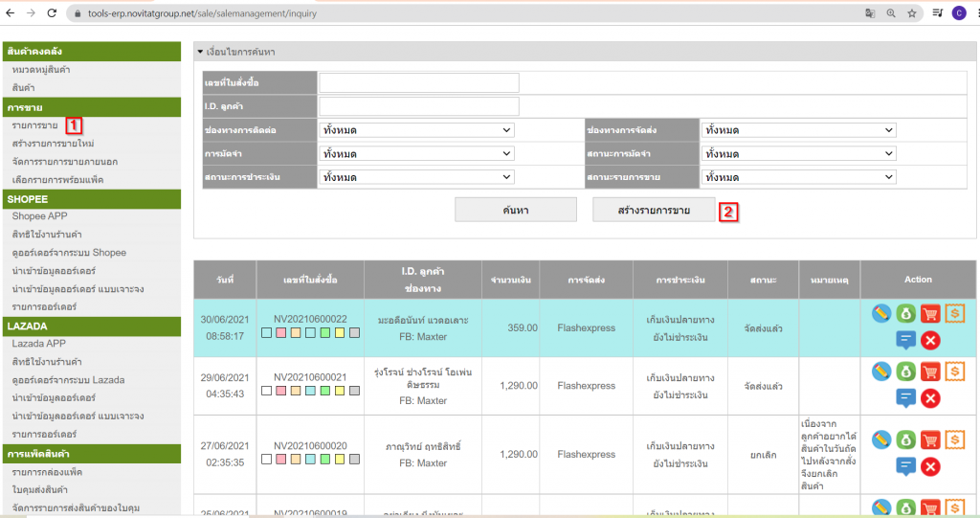
Task: Click the green square under order NV20210600021
Action: pyautogui.click(x=325, y=391)
